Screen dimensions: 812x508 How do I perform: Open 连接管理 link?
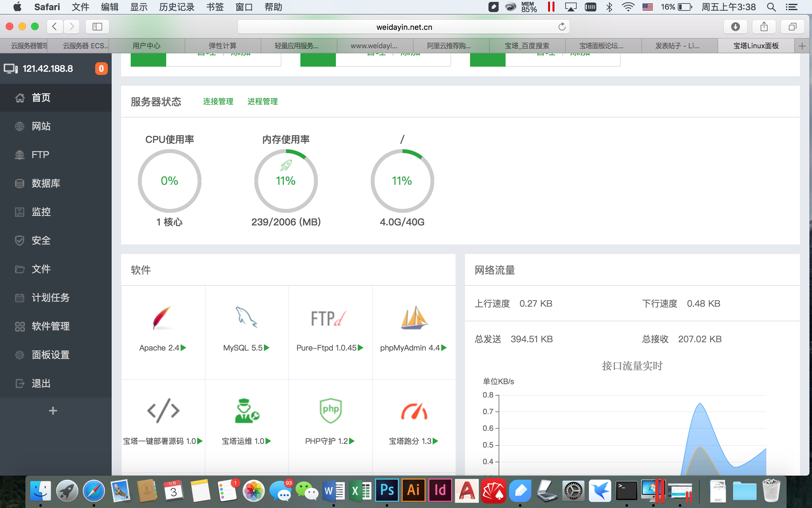click(218, 101)
